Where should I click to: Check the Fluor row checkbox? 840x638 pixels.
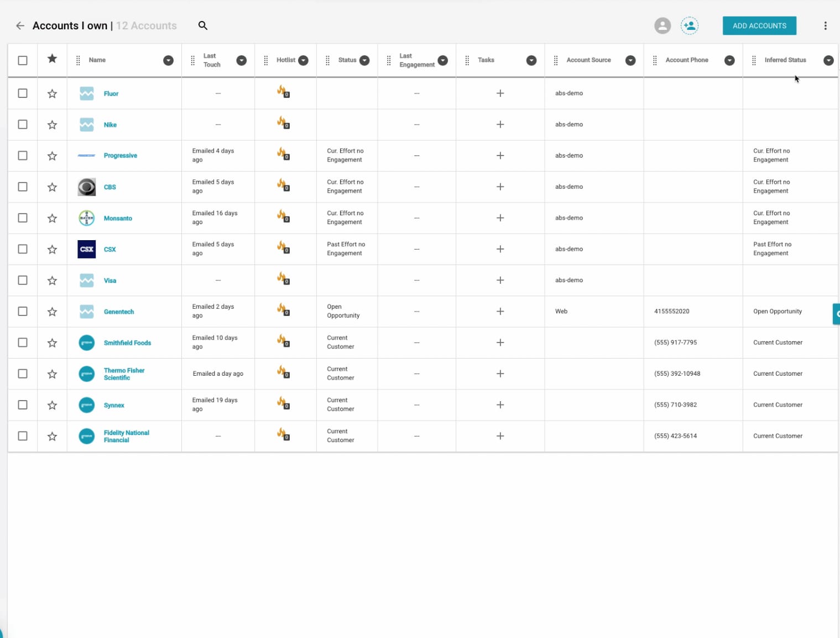(x=23, y=93)
